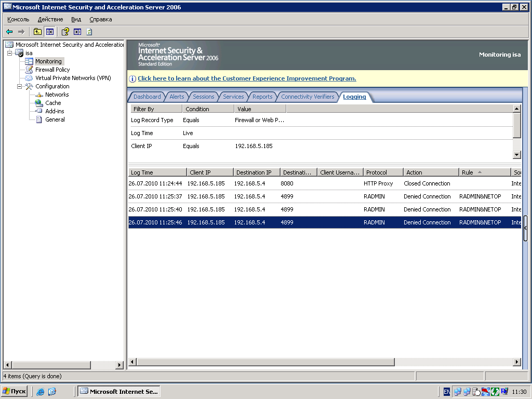Open Firewall Policy via its scroll-and-pencil icon
Viewport: 532px width, 399px height.
[29, 70]
